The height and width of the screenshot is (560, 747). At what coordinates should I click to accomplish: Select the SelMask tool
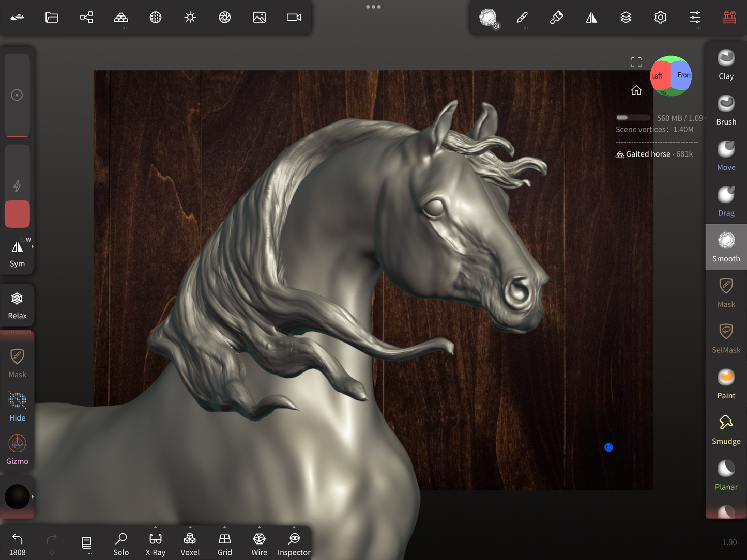[x=726, y=338]
